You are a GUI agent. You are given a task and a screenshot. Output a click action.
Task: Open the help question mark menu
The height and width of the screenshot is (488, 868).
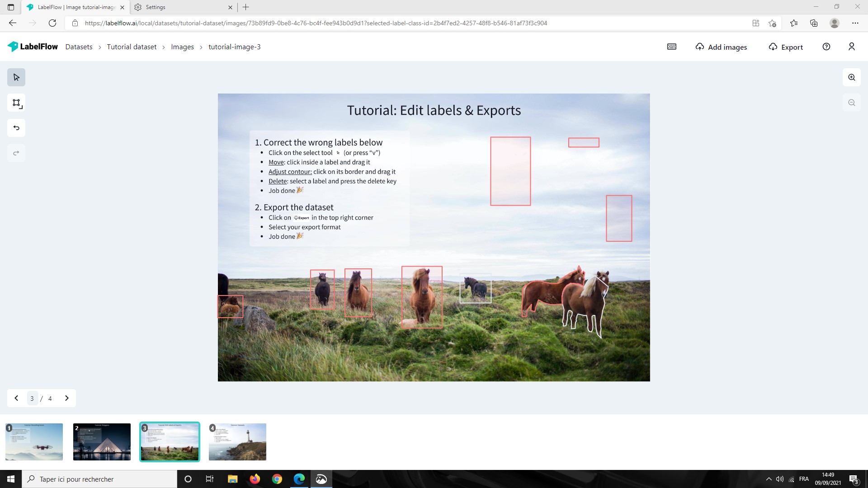pyautogui.click(x=827, y=47)
